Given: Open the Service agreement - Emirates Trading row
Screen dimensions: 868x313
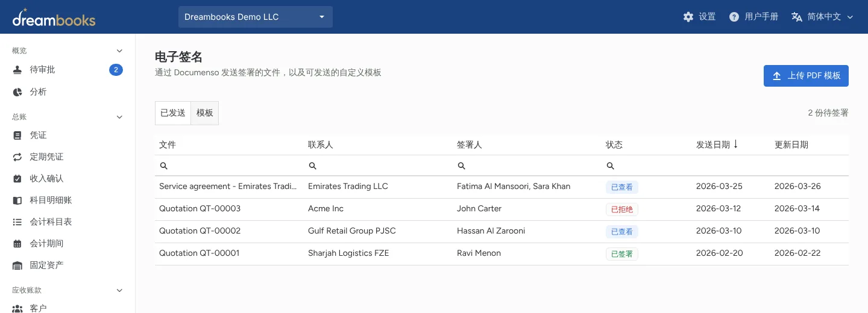Looking at the screenshot, I should (x=502, y=187).
